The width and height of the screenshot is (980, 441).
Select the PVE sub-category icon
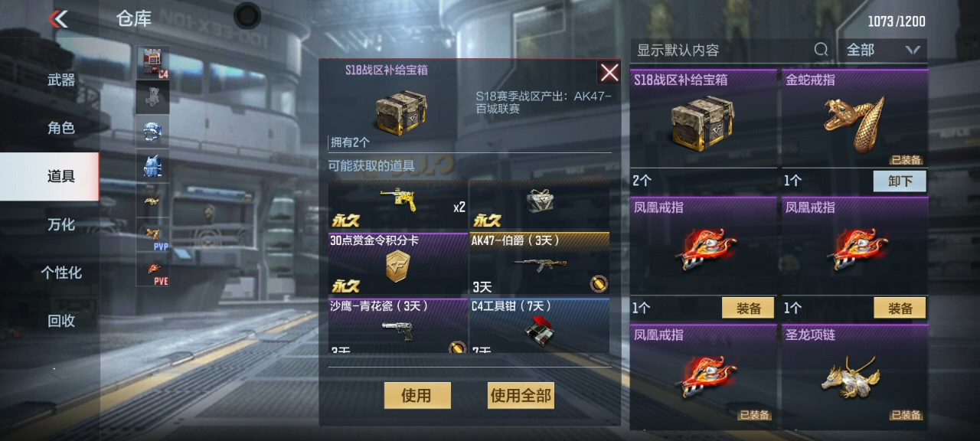153,270
